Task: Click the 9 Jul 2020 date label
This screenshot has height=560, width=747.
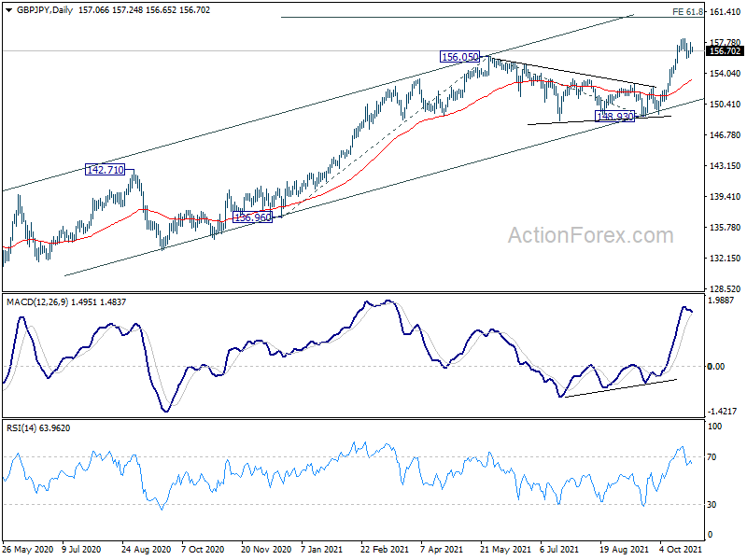Action: [81, 549]
